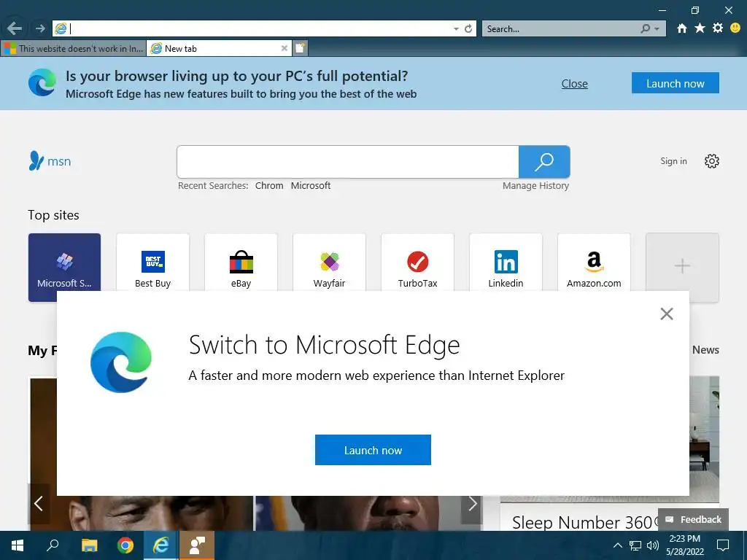The width and height of the screenshot is (747, 560).
Task: Click the browser Back arrow button
Action: 15,28
